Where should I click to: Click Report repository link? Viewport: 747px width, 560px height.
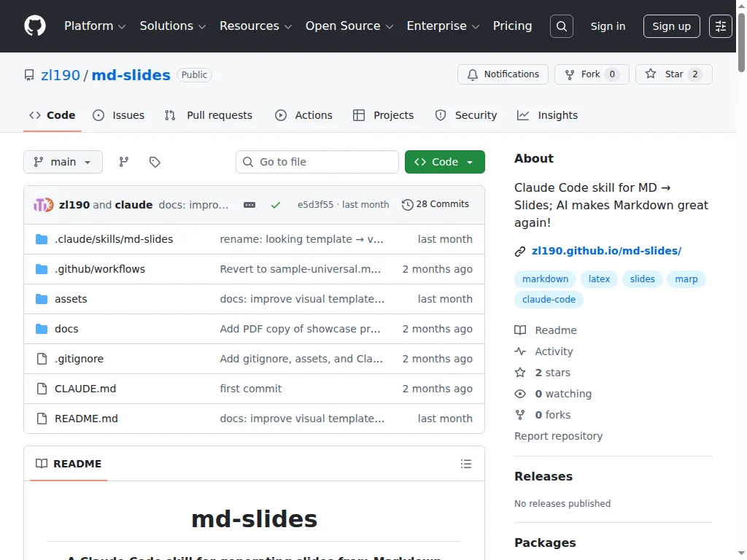click(558, 436)
